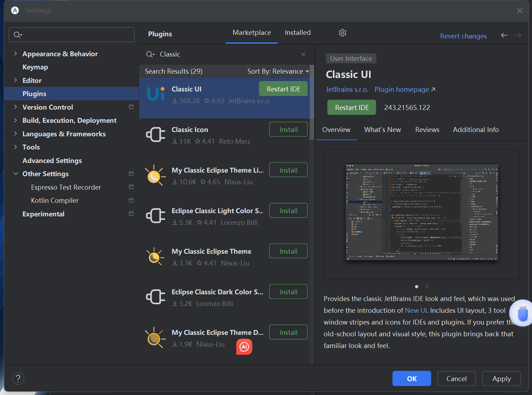
Task: Open JetBrains s.r.o. vendor link
Action: [347, 89]
